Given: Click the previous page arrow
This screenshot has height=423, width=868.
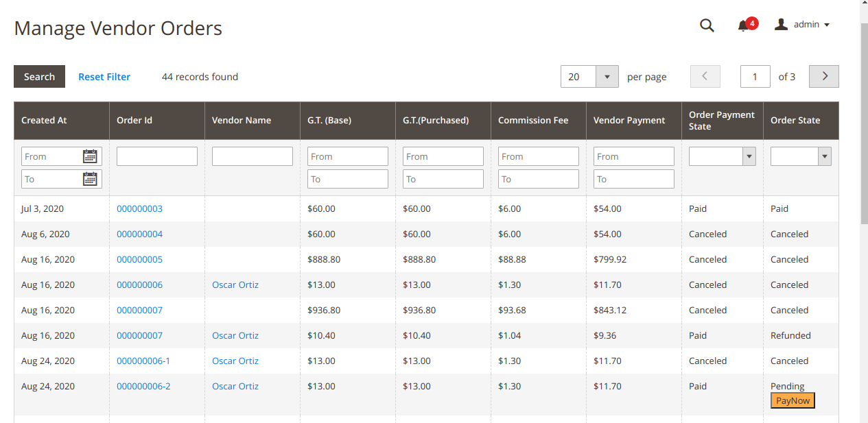Looking at the screenshot, I should tap(705, 77).
